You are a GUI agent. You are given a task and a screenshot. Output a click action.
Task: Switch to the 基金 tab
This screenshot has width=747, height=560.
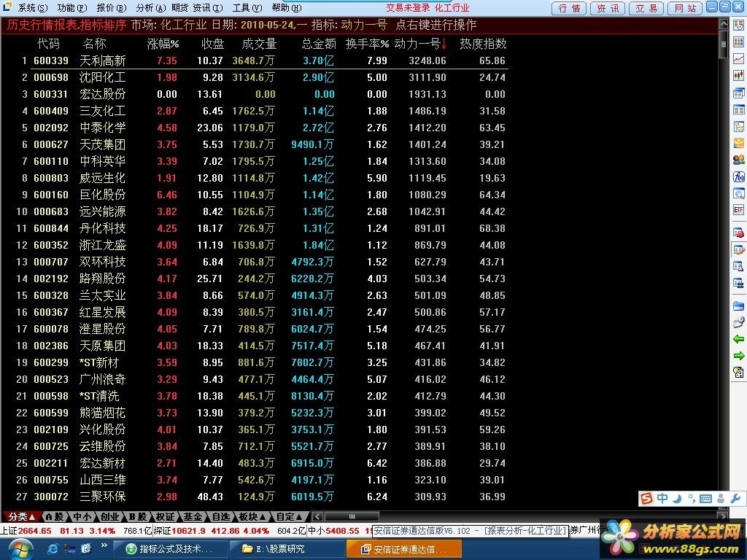click(193, 517)
